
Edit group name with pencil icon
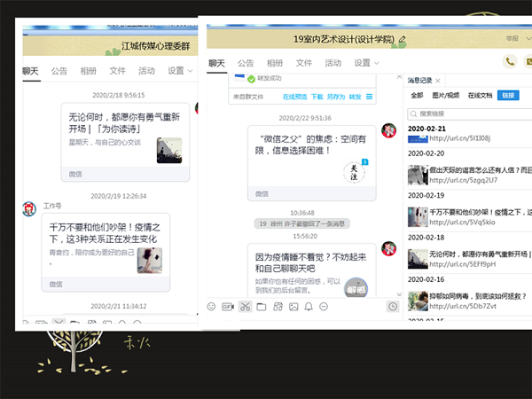403,39
